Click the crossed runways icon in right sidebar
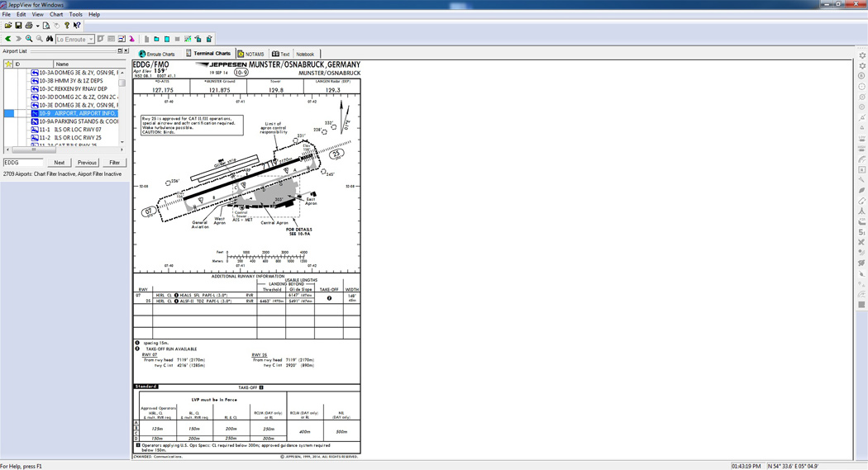Screen dimensions: 868x470 pos(862,242)
